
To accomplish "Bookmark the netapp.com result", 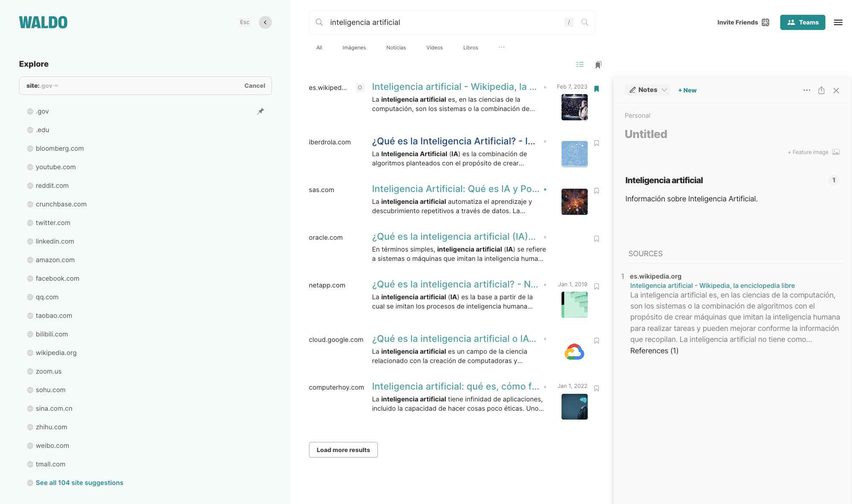I will click(x=597, y=286).
